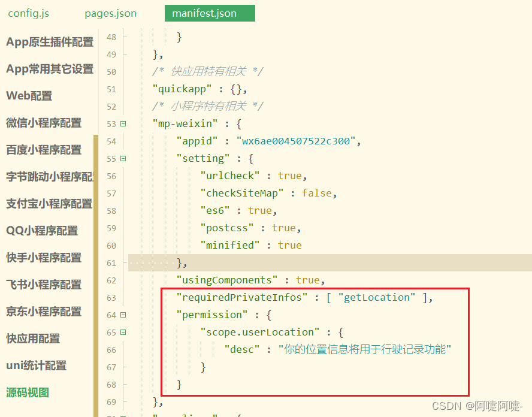
Task: Open 京东小程序配置 section
Action: pyautogui.click(x=44, y=312)
